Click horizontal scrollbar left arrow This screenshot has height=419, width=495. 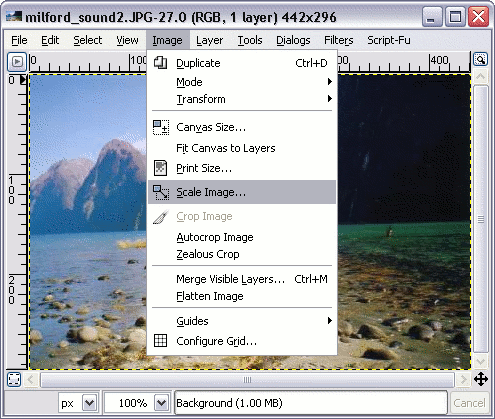(x=31, y=379)
